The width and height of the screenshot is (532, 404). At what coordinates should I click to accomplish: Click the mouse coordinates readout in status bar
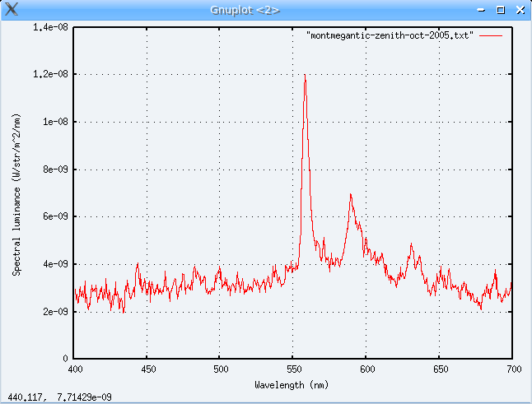pyautogui.click(x=60, y=397)
